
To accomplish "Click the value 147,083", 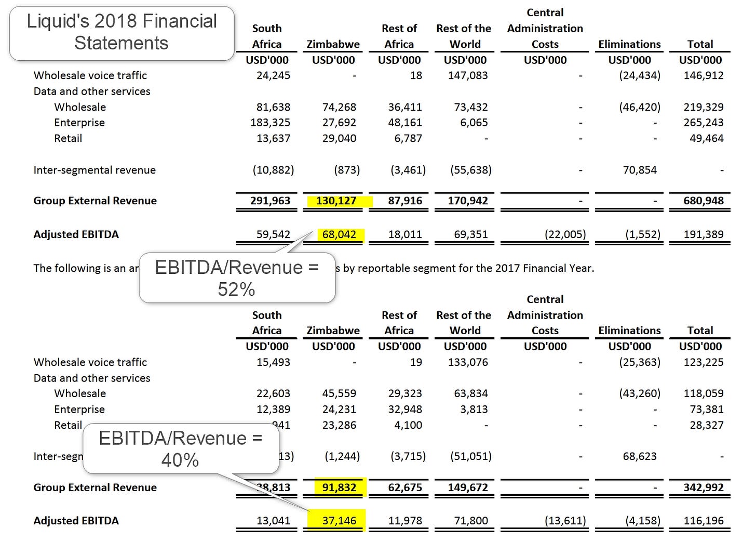I will [468, 75].
